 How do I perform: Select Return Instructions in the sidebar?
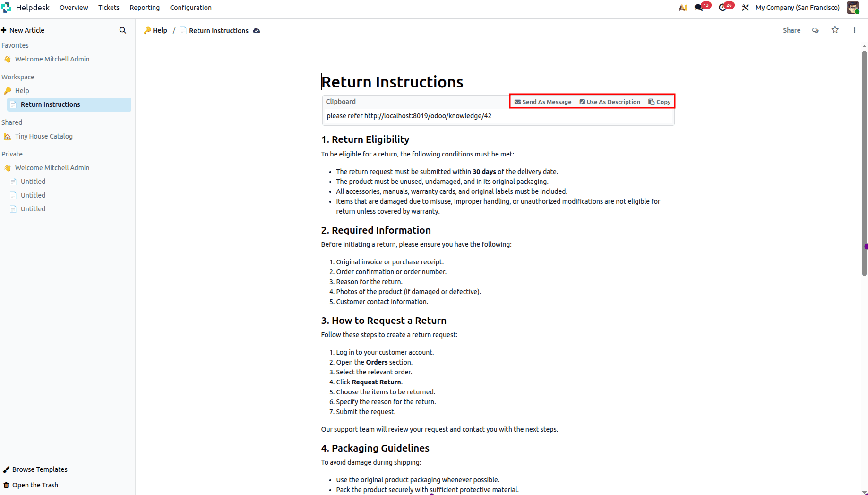coord(69,104)
